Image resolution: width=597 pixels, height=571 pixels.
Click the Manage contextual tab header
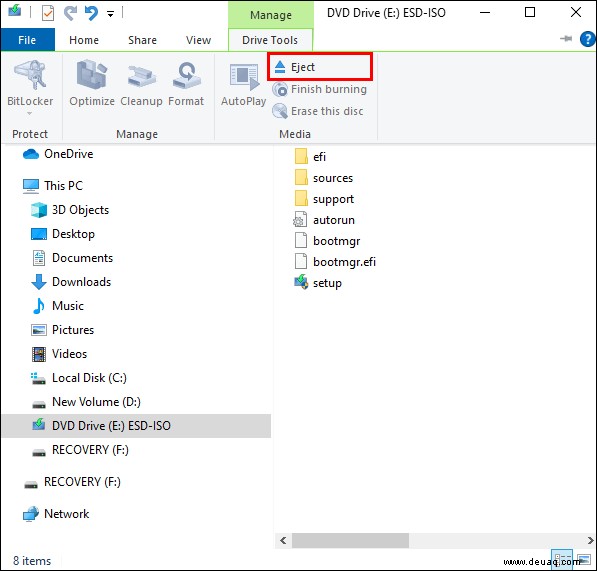coord(271,15)
